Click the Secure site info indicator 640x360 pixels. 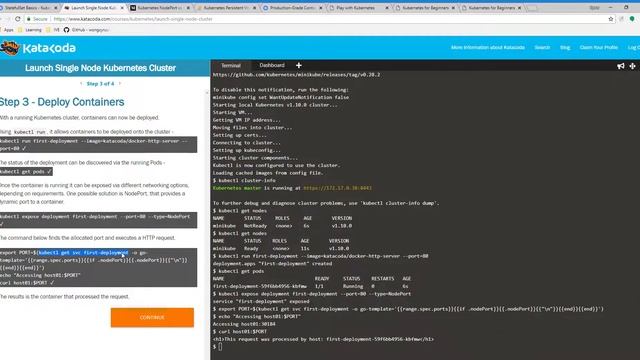pos(37,19)
